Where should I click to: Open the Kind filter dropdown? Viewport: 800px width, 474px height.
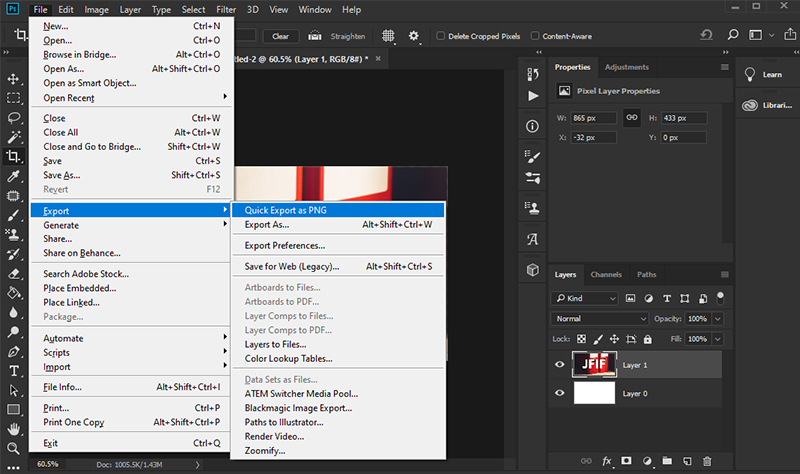[x=585, y=298]
